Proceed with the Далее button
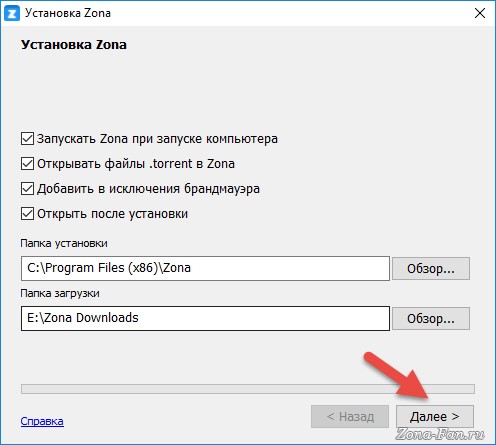This screenshot has width=496, height=445. [435, 416]
